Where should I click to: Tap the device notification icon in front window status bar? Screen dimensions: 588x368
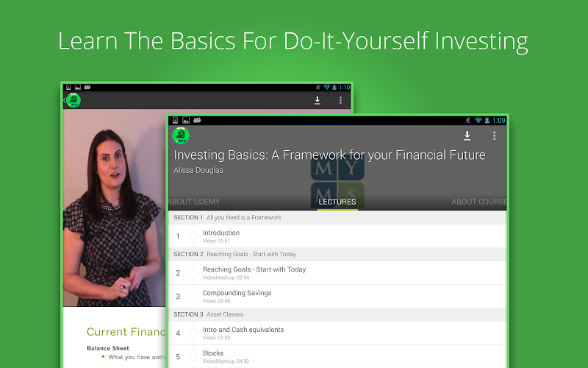pyautogui.click(x=175, y=120)
